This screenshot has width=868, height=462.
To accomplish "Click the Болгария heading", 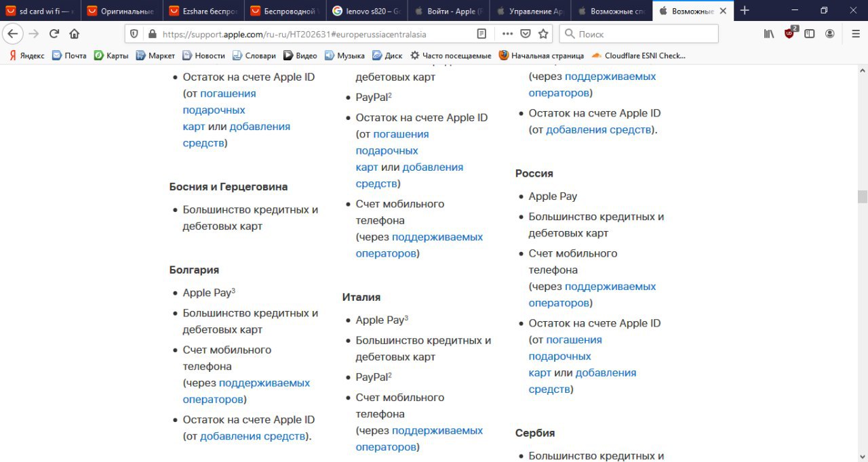I will pyautogui.click(x=194, y=270).
